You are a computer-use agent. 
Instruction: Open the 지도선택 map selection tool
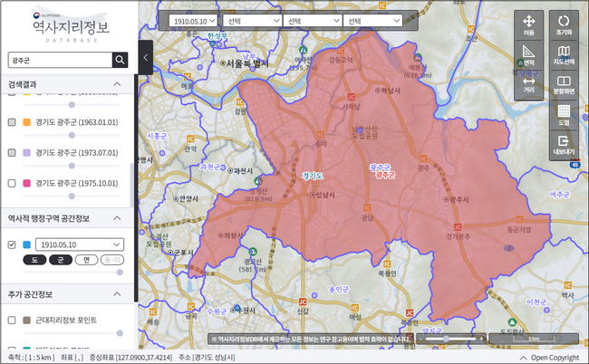564,54
